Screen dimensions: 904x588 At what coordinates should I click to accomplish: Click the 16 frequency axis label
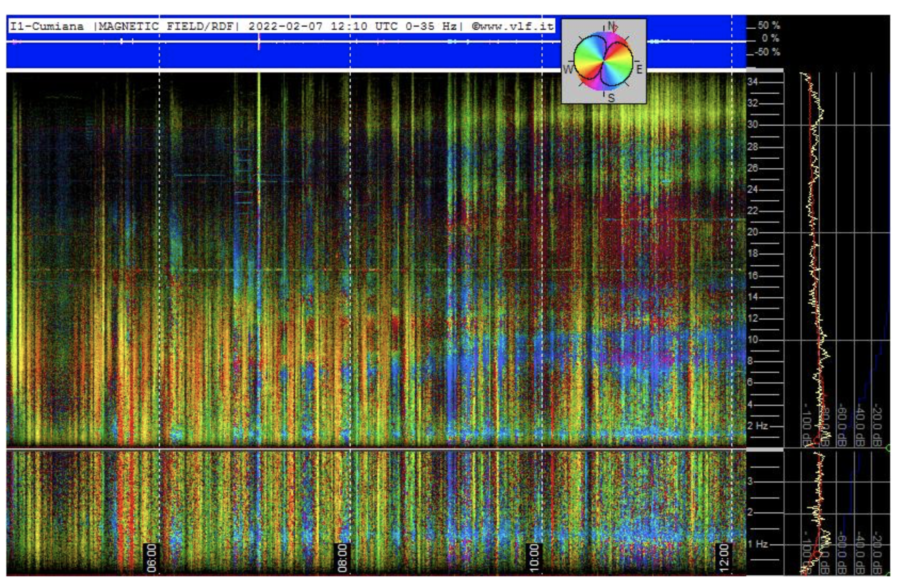[753, 275]
